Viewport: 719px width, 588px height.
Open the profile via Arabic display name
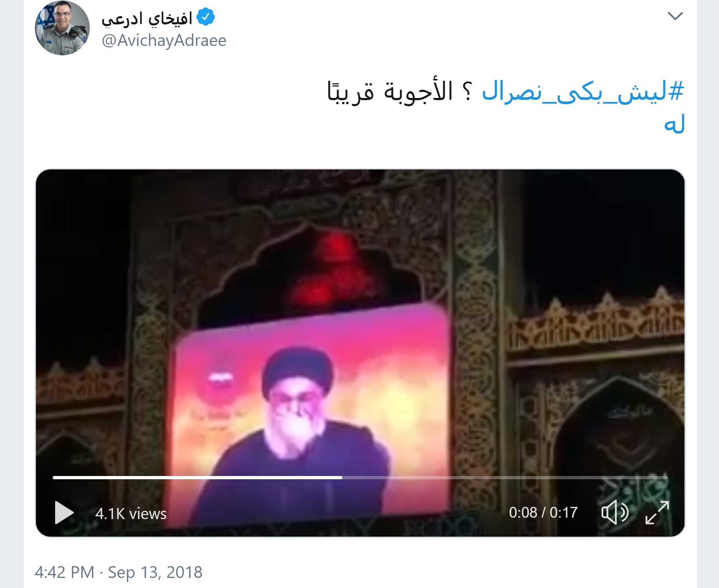click(x=147, y=18)
